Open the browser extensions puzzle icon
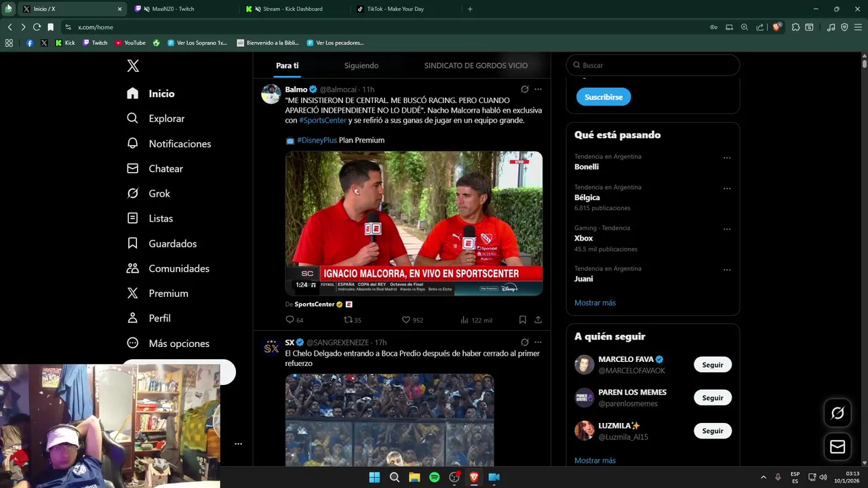 pos(796,27)
